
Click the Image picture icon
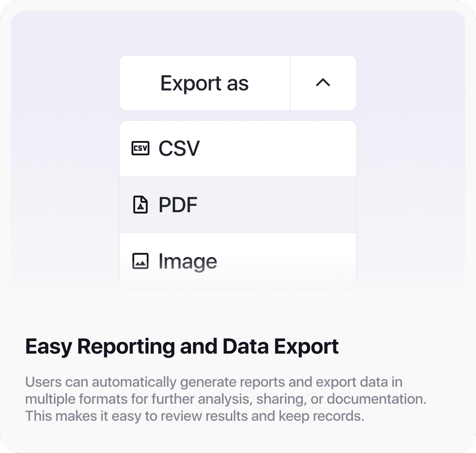[140, 261]
